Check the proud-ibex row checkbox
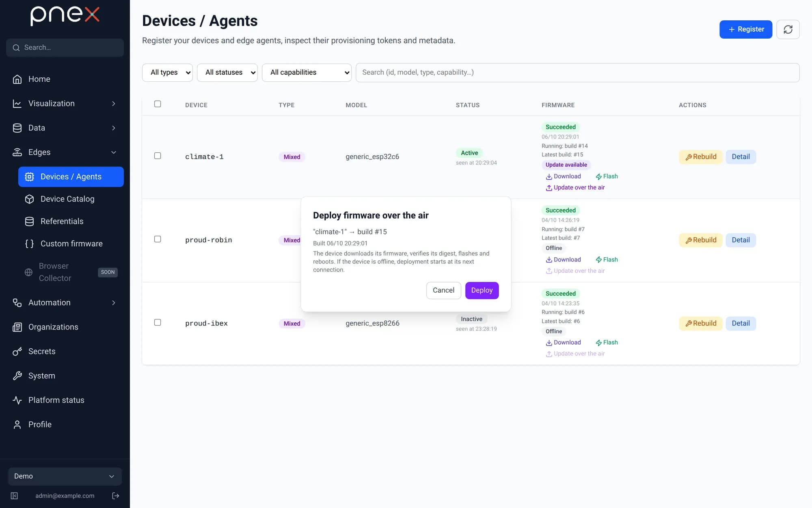Viewport: 812px width, 508px height. (x=158, y=322)
